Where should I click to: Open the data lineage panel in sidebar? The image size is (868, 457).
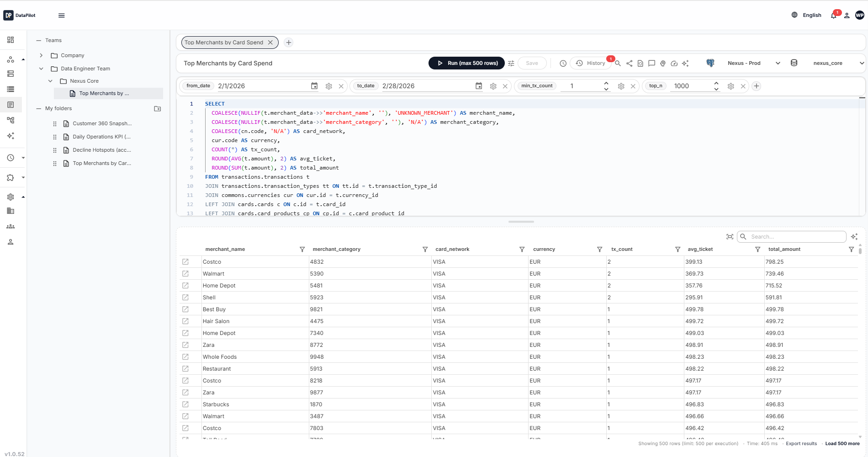pyautogui.click(x=11, y=120)
